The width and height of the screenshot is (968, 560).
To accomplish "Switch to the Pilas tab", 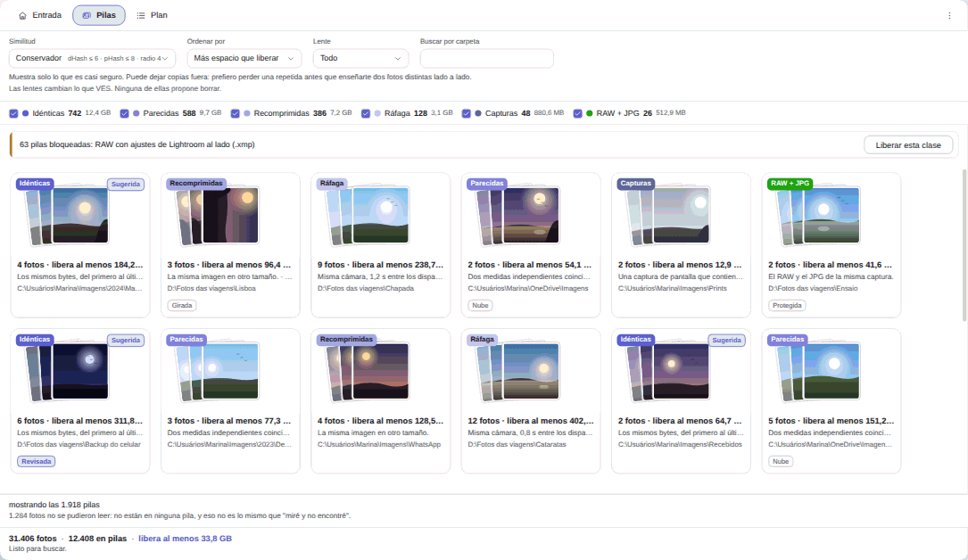I will pos(99,15).
